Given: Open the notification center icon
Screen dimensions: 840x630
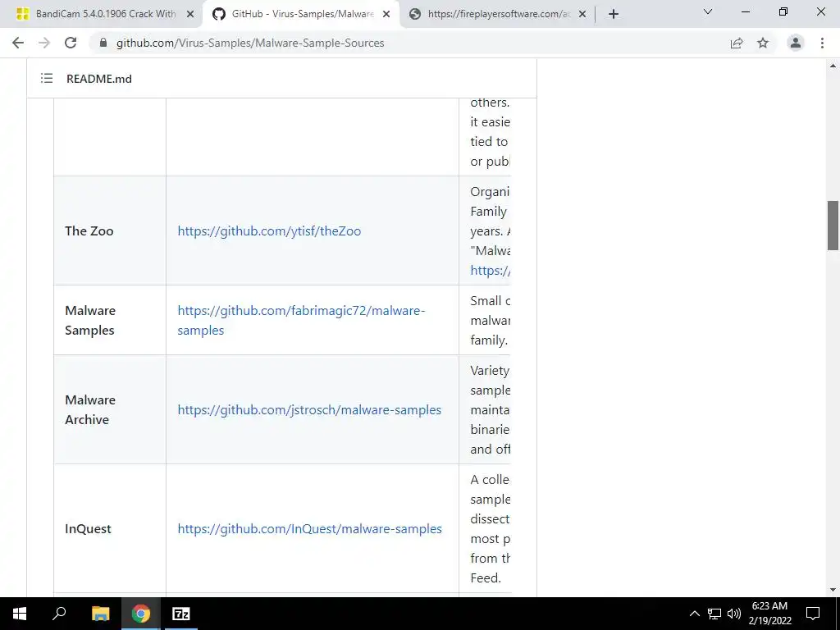Looking at the screenshot, I should (813, 614).
